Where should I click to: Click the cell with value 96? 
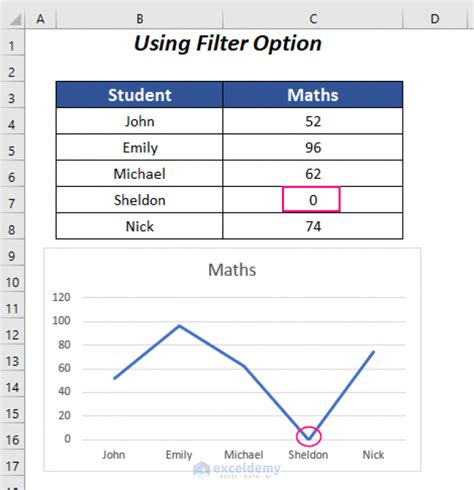(313, 147)
